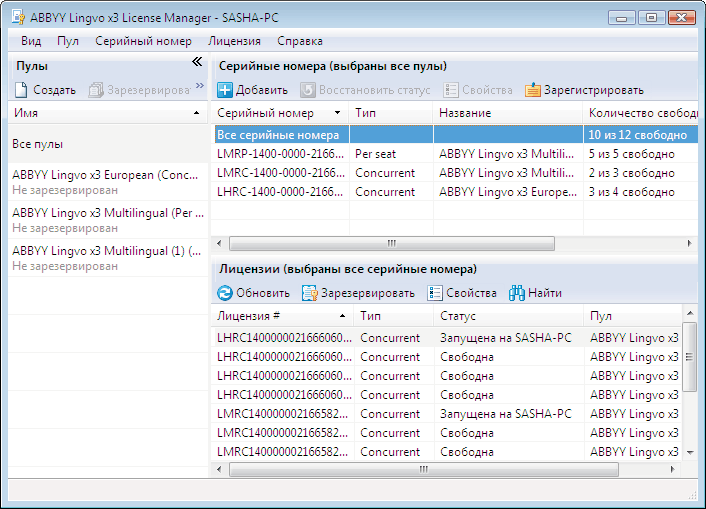
Task: Open the Лицензия menu
Action: point(234,41)
